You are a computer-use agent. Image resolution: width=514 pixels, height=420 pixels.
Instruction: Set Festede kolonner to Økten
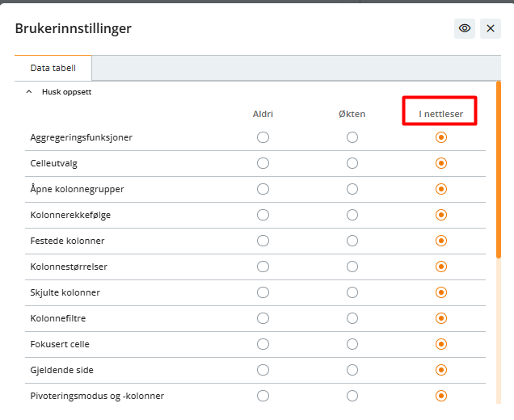(x=352, y=241)
